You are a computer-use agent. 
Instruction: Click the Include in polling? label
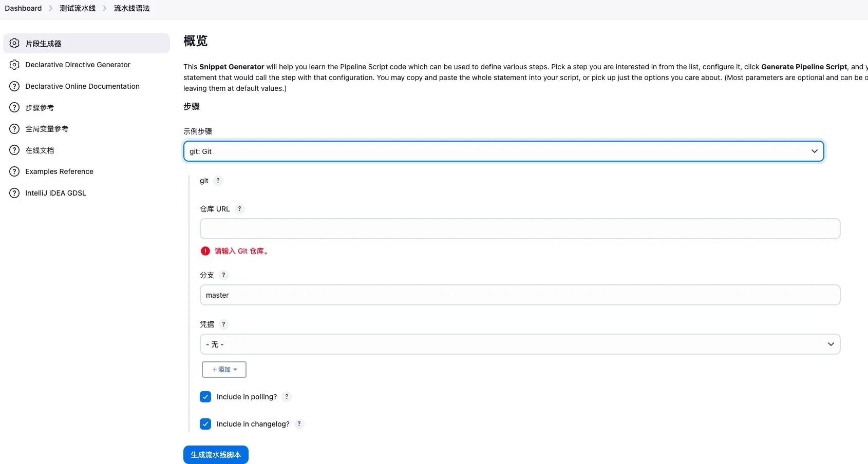click(247, 397)
